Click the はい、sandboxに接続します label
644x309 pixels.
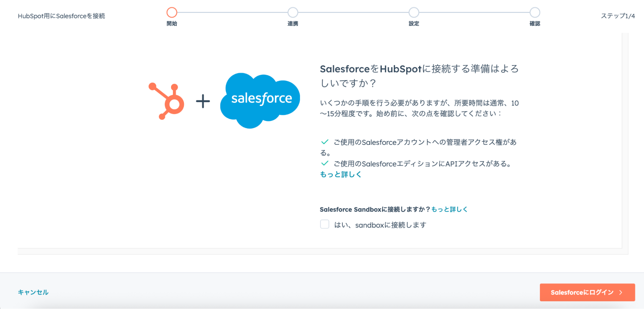click(x=380, y=225)
